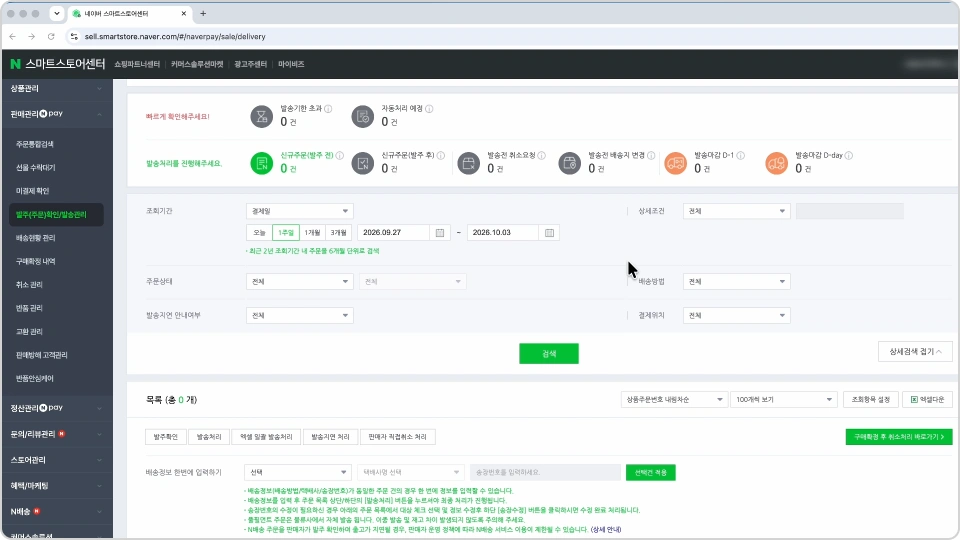Screen dimensions: 960x540
Task: Open 쇼핑파트너센터 in top navigation
Action: [137, 64]
